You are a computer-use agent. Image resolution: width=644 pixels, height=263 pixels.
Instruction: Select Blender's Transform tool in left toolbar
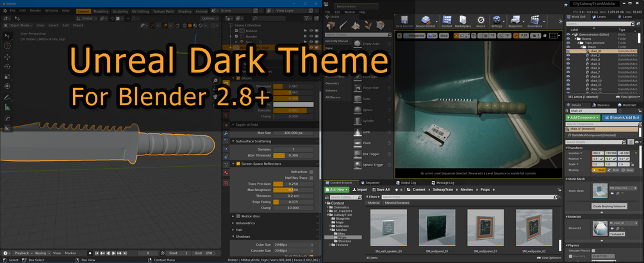click(8, 87)
